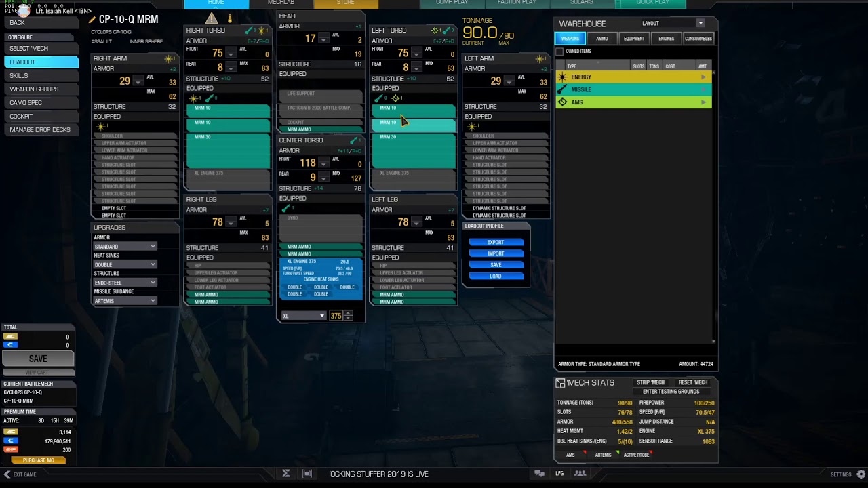The height and width of the screenshot is (488, 868).
Task: Click the Missile category icon in warehouse
Action: click(x=562, y=89)
